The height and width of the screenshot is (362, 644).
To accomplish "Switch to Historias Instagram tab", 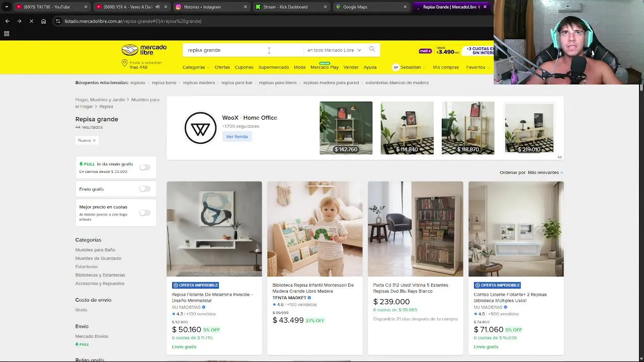I will tap(211, 7).
